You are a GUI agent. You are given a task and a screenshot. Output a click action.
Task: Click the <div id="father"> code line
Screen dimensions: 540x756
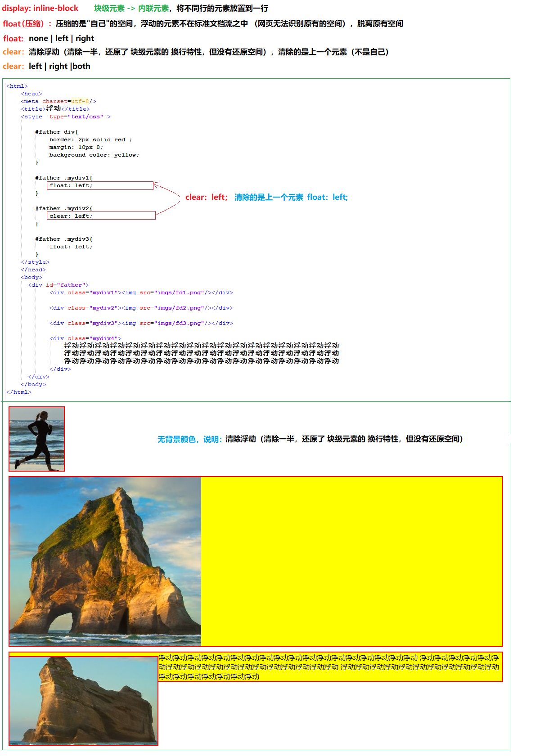coord(58,285)
